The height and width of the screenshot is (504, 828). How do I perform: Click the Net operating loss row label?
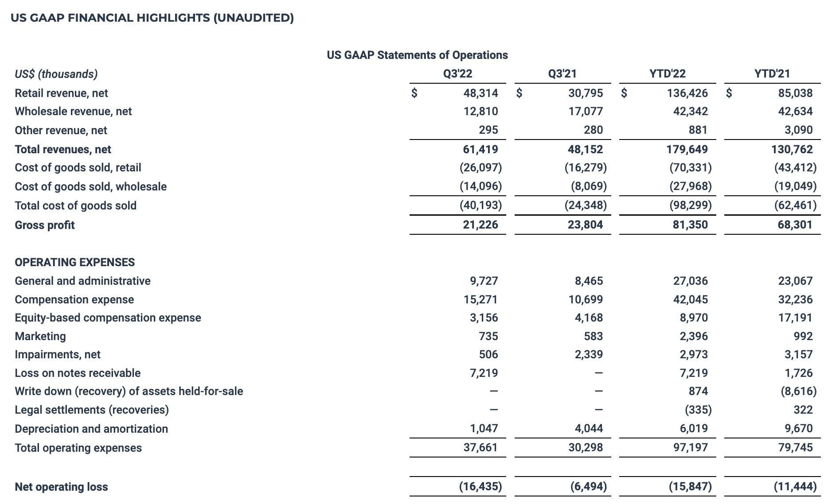tap(61, 487)
